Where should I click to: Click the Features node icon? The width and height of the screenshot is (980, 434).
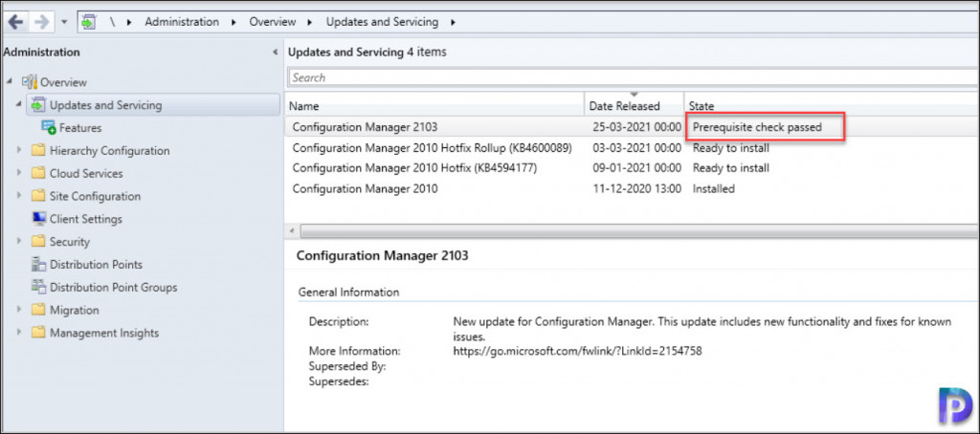pyautogui.click(x=48, y=127)
